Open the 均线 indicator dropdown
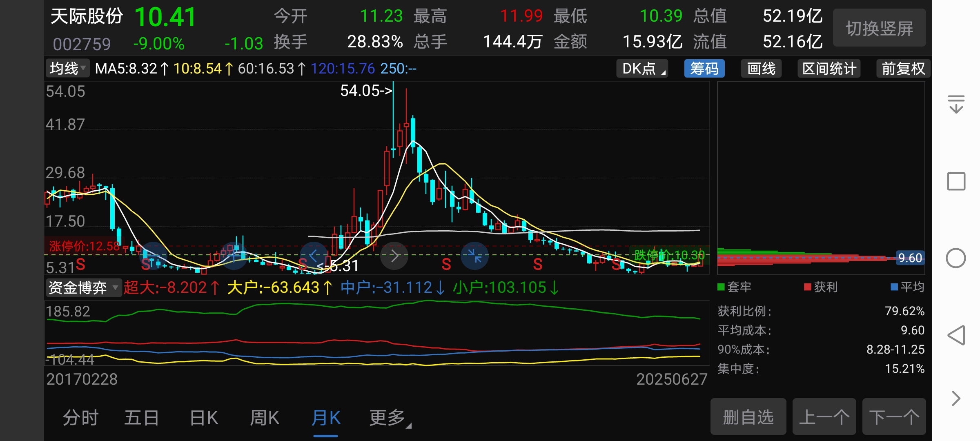Screen dimensions: 980x441 67,68
